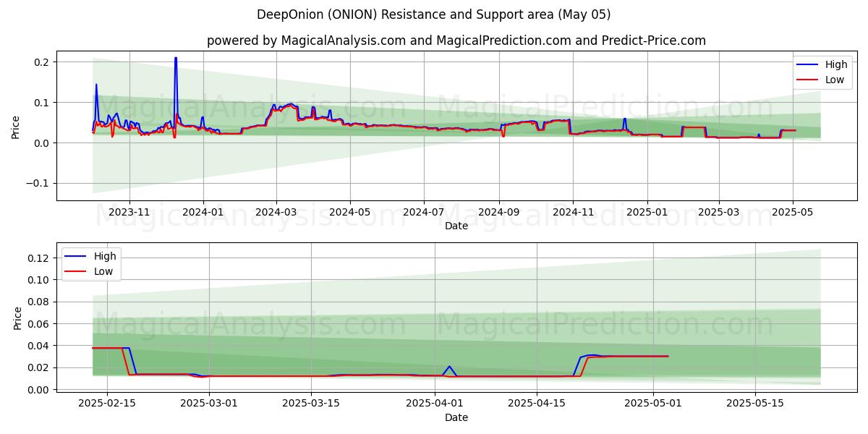Click the "2025-03-15" date tick label

(x=311, y=404)
